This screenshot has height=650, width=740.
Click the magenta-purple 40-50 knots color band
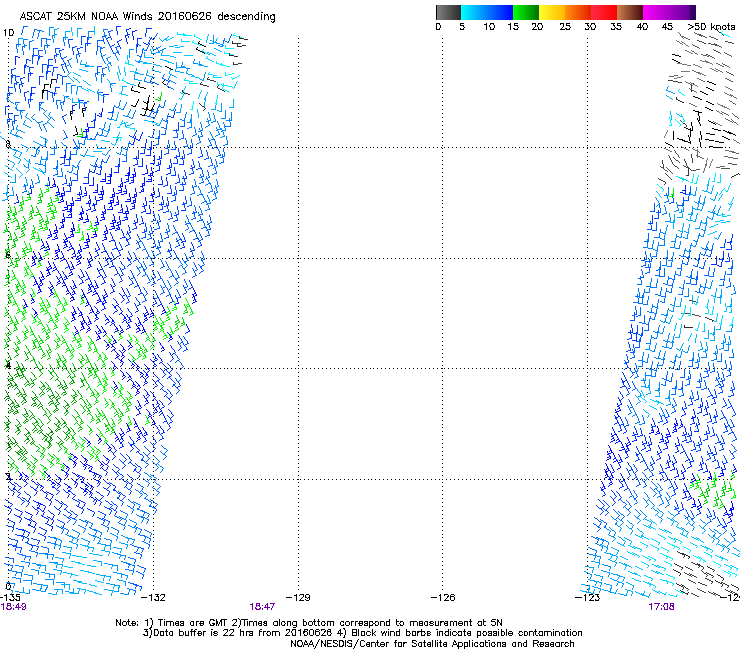pyautogui.click(x=670, y=12)
